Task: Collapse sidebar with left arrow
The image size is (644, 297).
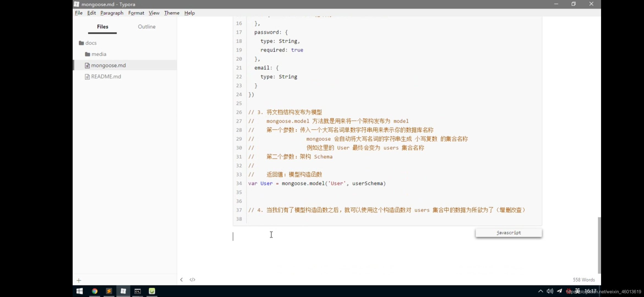Action: (181, 280)
